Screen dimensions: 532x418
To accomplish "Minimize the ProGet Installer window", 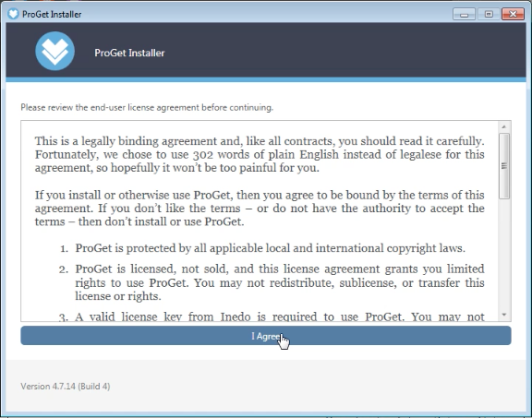I will 464,14.
